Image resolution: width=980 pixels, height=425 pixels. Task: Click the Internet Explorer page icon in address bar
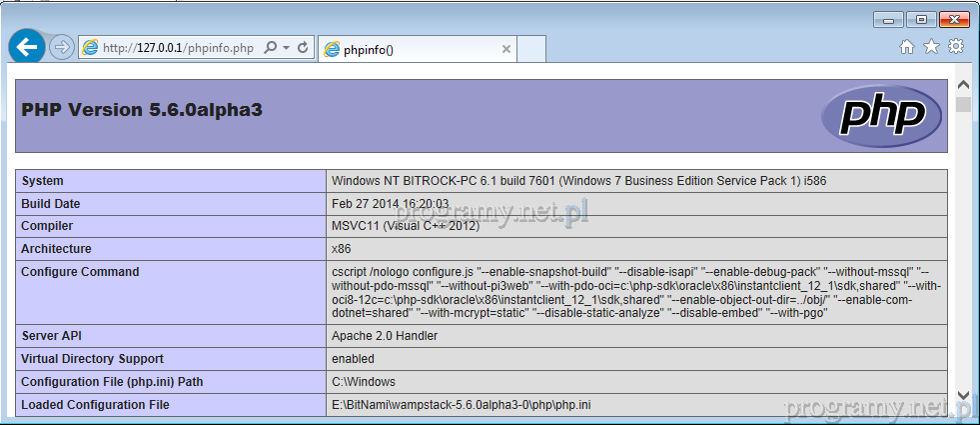pos(90,48)
